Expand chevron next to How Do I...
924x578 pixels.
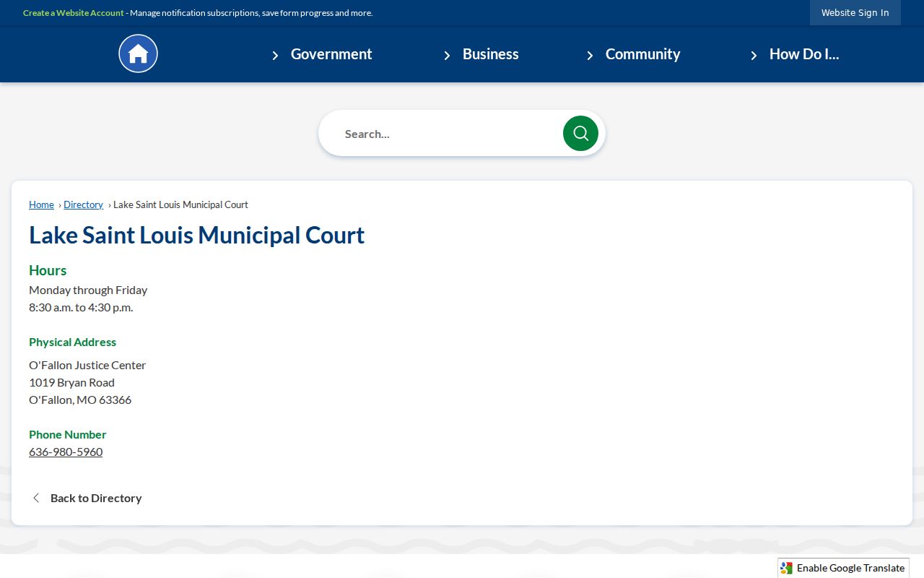pyautogui.click(x=754, y=55)
